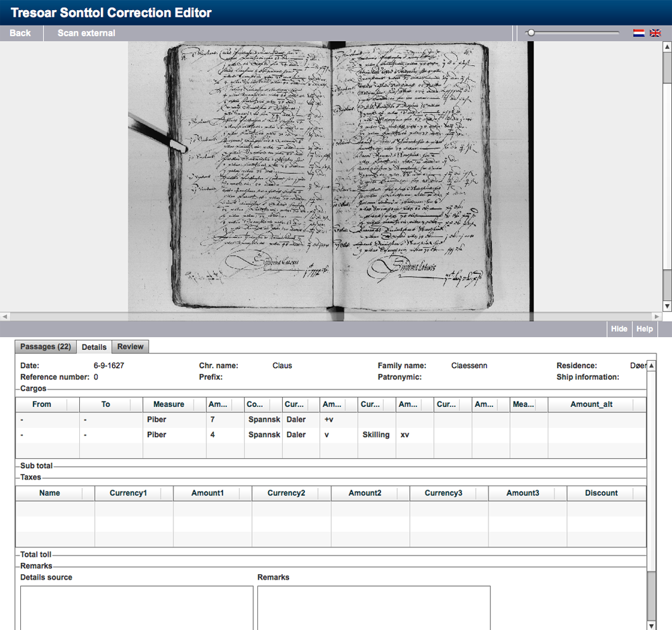Open Scan external link

pyautogui.click(x=86, y=33)
